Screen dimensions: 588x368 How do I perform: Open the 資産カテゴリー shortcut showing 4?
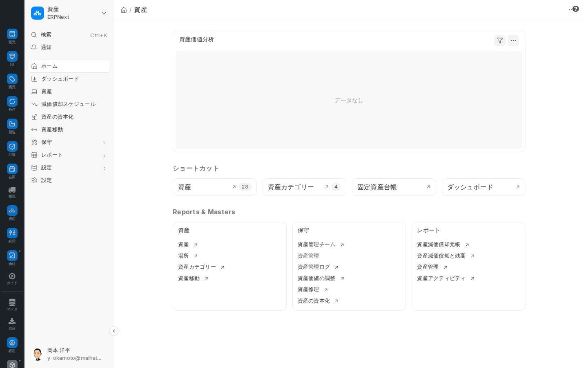click(304, 187)
